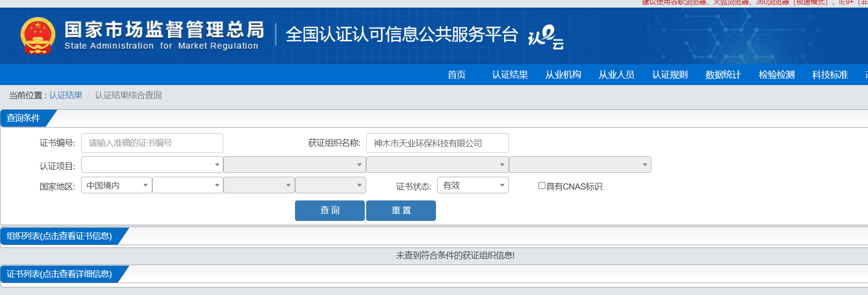Open the fourth 国家地区 dropdown
Image resolution: width=868 pixels, height=295 pixels.
(331, 185)
